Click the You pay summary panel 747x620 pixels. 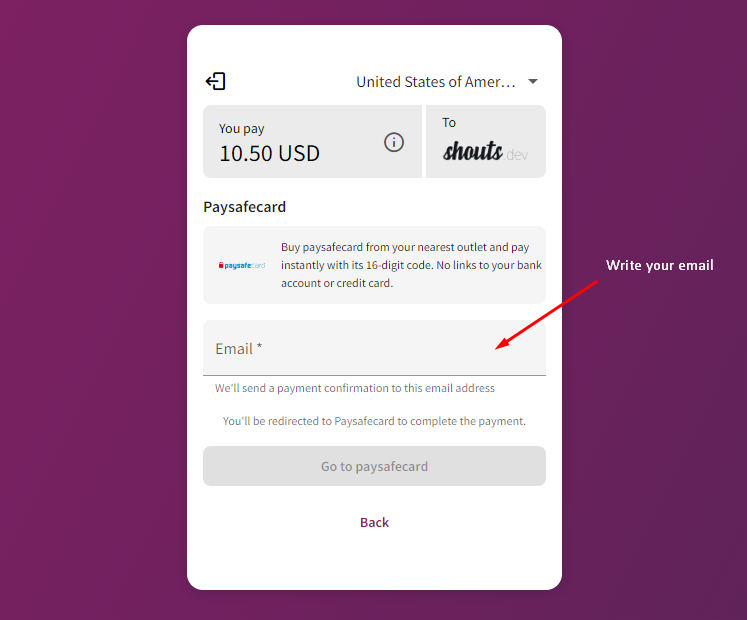coord(313,142)
